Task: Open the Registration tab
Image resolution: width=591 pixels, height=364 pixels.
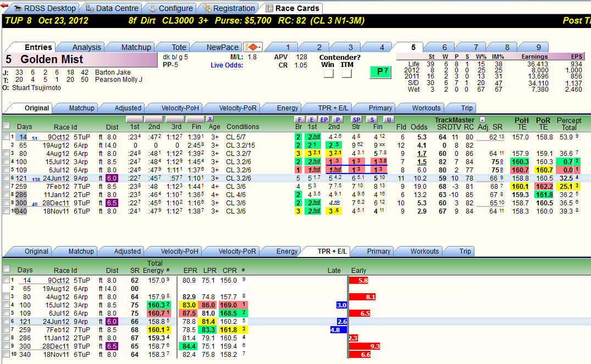Action: pos(229,8)
